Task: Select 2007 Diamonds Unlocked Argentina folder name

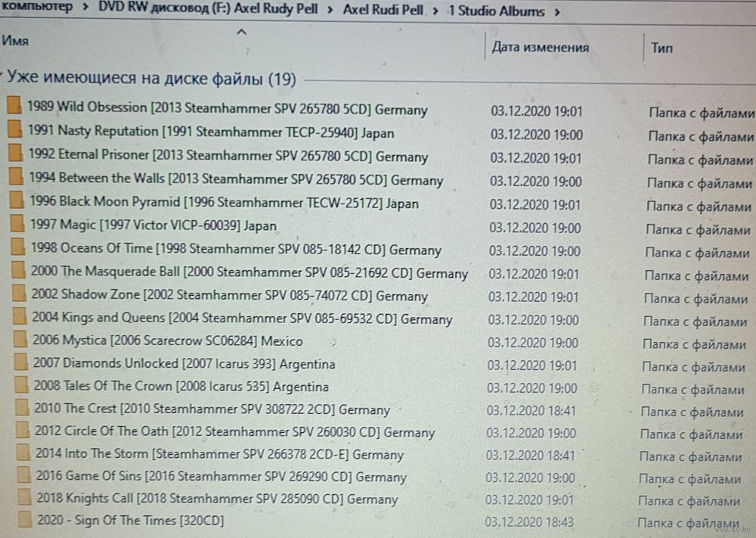Action: tap(184, 363)
